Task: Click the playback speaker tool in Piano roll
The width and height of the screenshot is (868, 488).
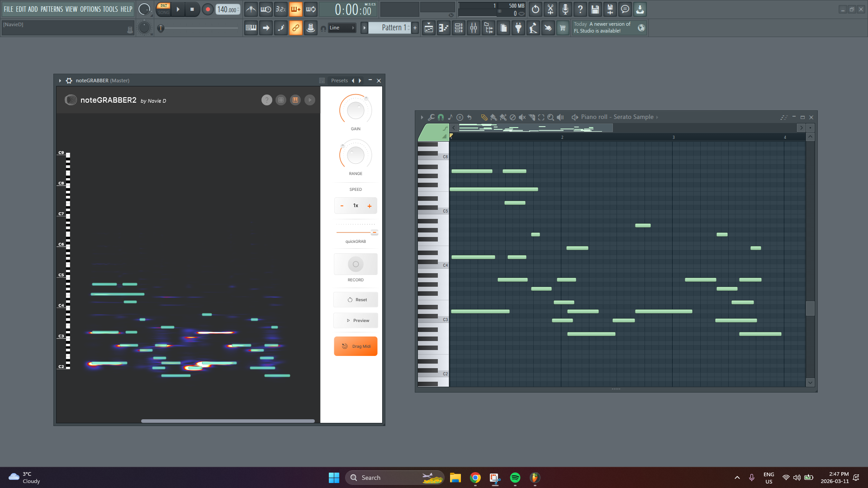Action: 560,117
